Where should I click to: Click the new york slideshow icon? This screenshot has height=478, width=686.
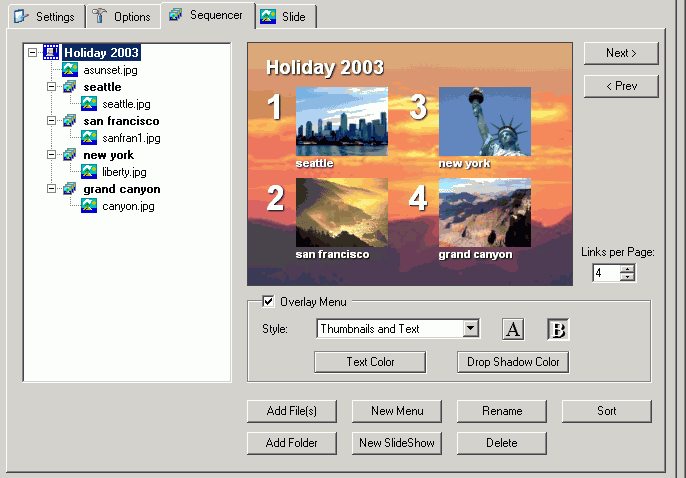pyautogui.click(x=70, y=155)
